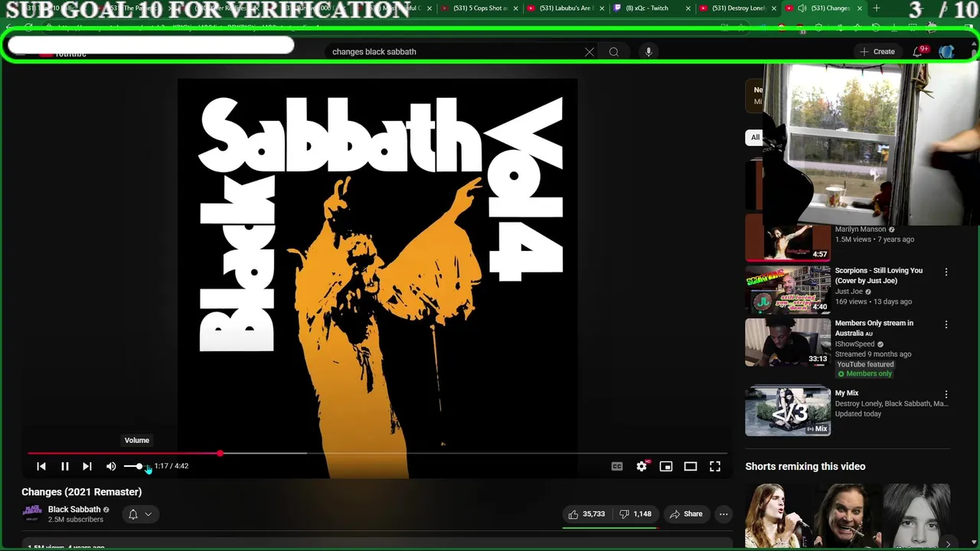Open the account avatar menu
This screenshot has width=980, height=551.
[946, 52]
